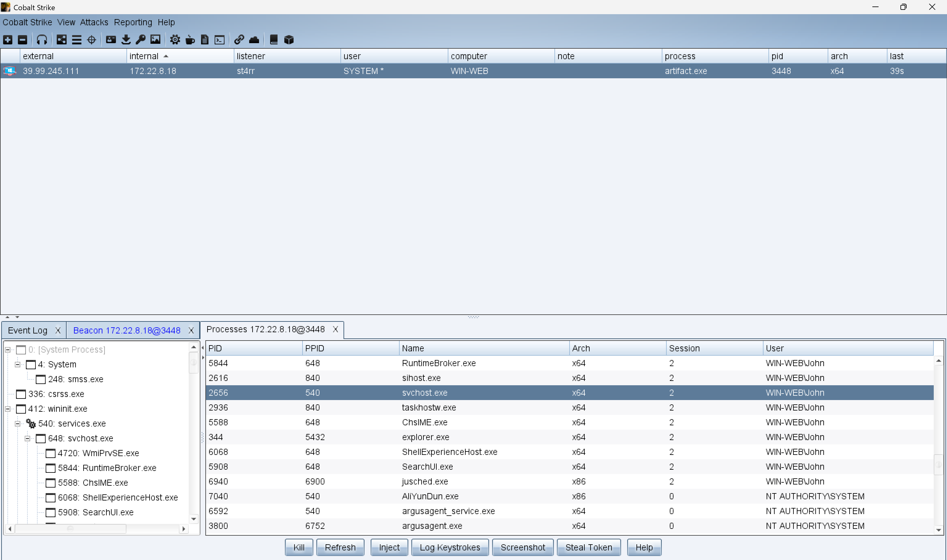Collapse the 648: svchost.exe tree node
Viewport: 947px width, 560px height.
[27, 439]
